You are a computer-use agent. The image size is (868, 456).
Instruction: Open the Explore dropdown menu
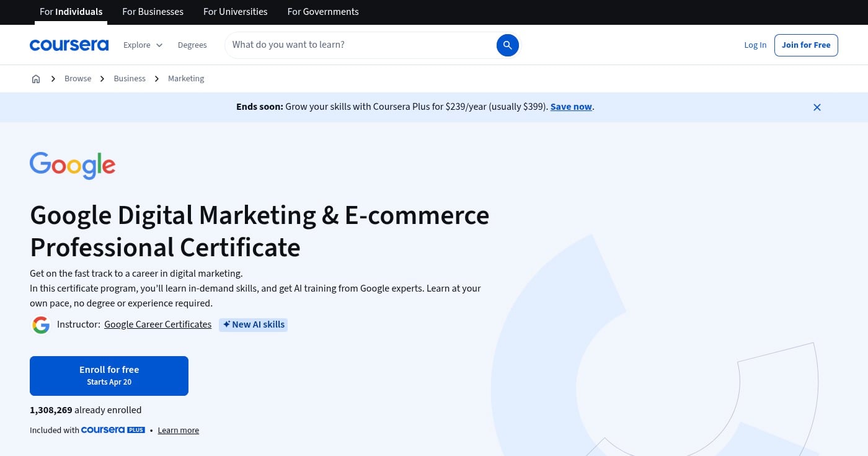pos(143,45)
